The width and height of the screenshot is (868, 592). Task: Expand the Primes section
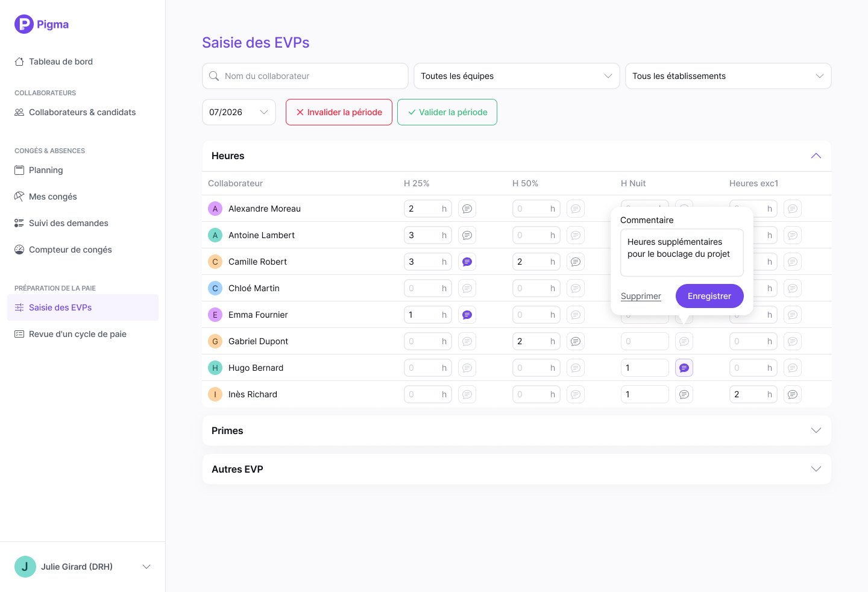816,430
